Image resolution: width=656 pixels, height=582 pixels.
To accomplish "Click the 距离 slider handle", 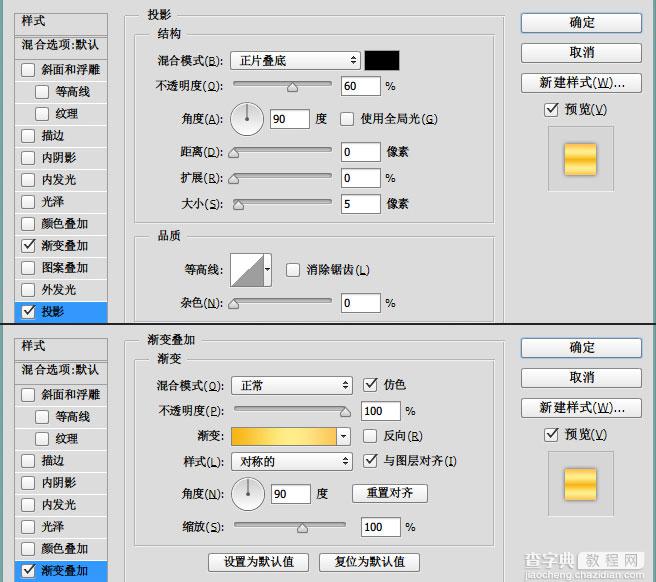I will [234, 153].
